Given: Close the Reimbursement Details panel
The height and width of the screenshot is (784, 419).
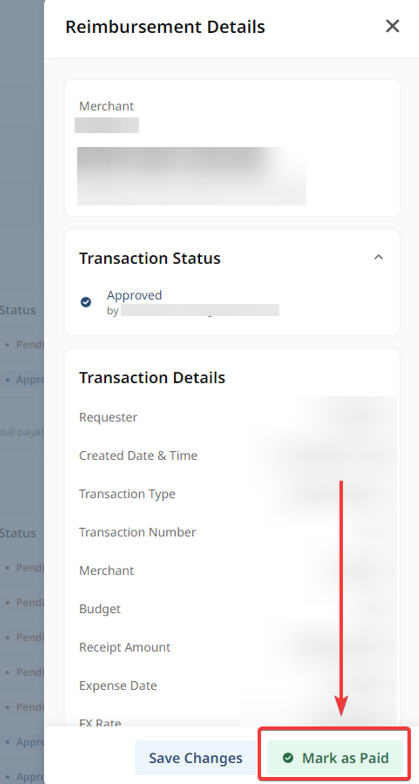Looking at the screenshot, I should click(x=392, y=26).
